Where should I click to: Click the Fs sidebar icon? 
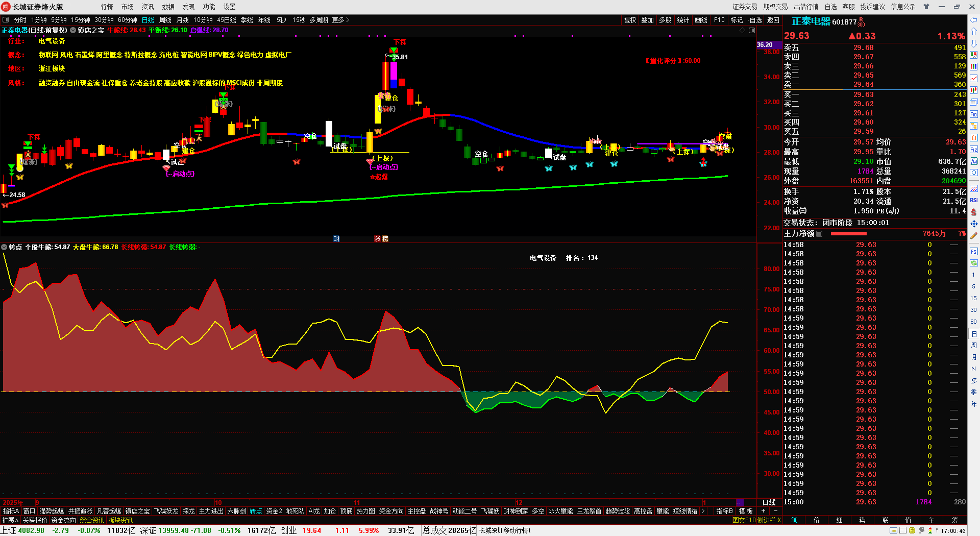pyautogui.click(x=974, y=252)
